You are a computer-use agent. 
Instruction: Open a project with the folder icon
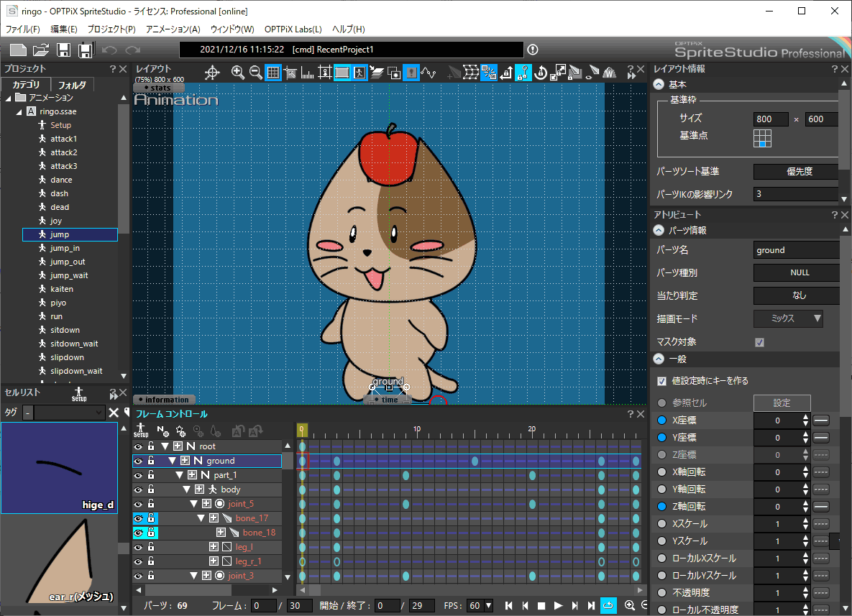point(41,50)
